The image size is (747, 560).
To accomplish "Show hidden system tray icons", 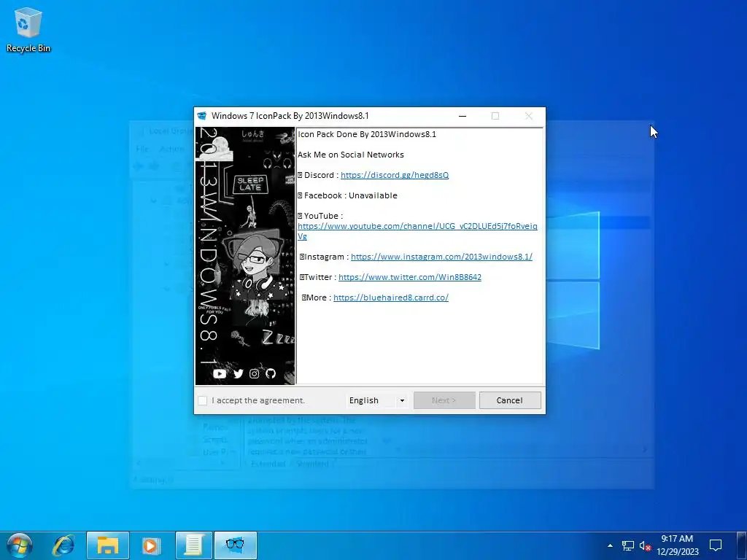I will [610, 545].
